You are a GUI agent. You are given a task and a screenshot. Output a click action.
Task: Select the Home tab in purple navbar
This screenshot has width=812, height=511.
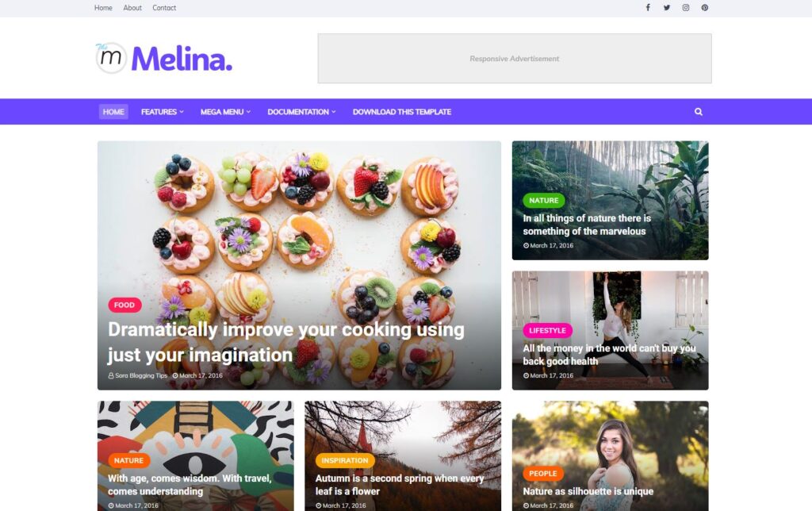(x=113, y=111)
